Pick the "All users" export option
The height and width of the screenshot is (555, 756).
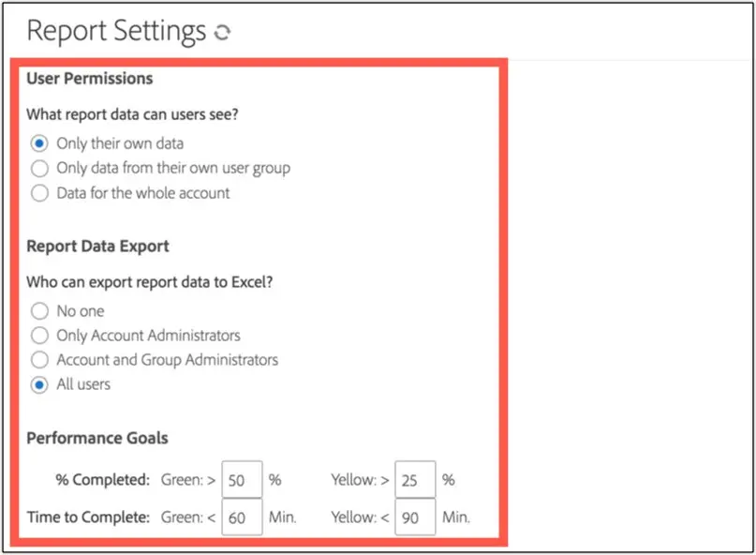point(39,384)
